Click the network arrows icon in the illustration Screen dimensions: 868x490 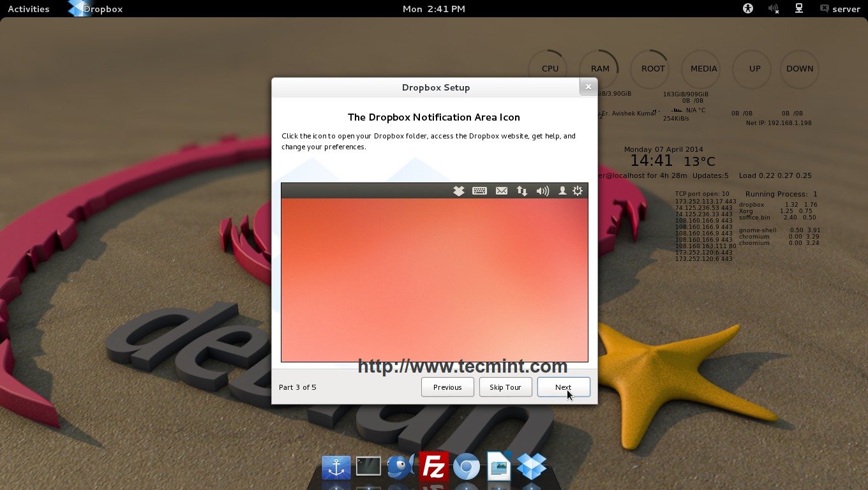click(522, 191)
